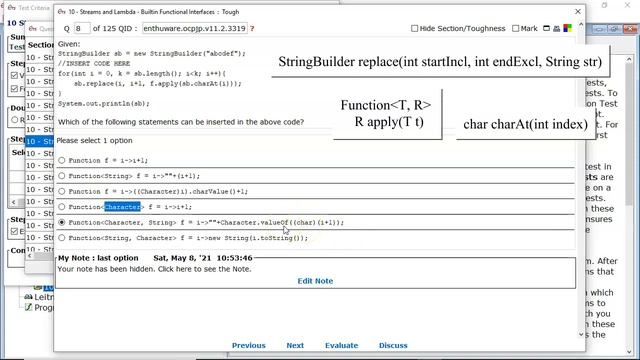640x360 pixels.
Task: Tick the Mark checkbox
Action: point(516,28)
